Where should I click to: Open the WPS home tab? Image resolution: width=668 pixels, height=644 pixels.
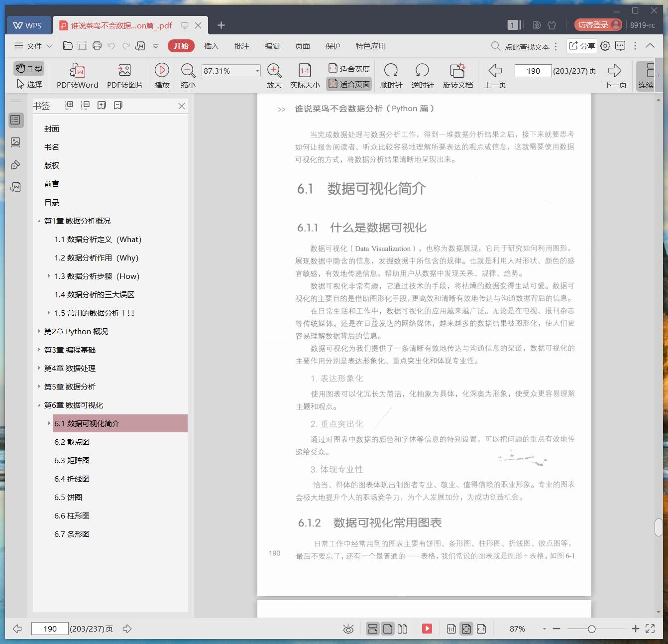click(x=28, y=25)
